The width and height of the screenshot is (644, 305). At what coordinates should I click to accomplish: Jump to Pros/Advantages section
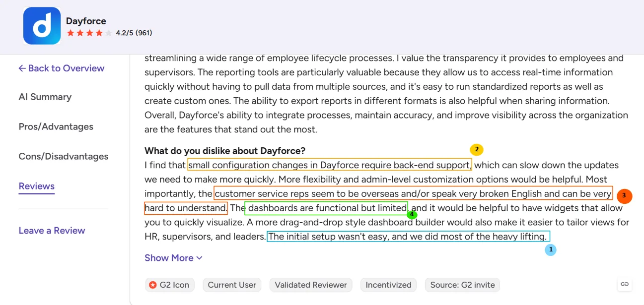56,127
